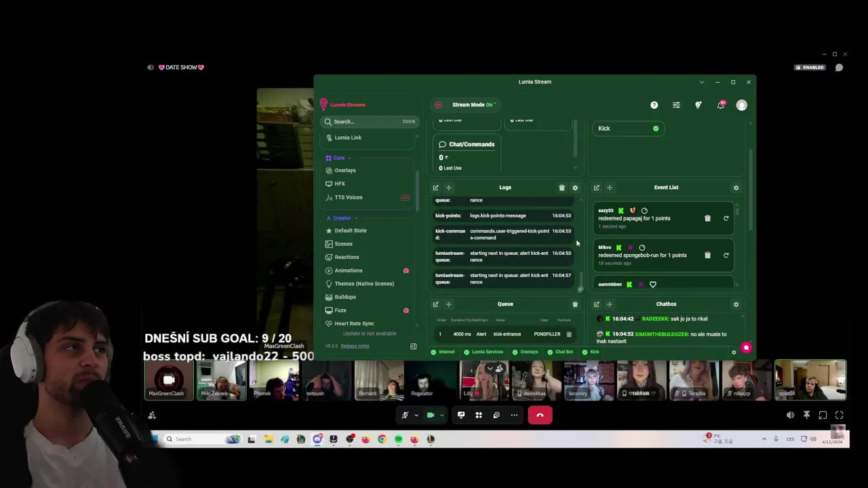Open camera options dropdown arrow

point(441,415)
